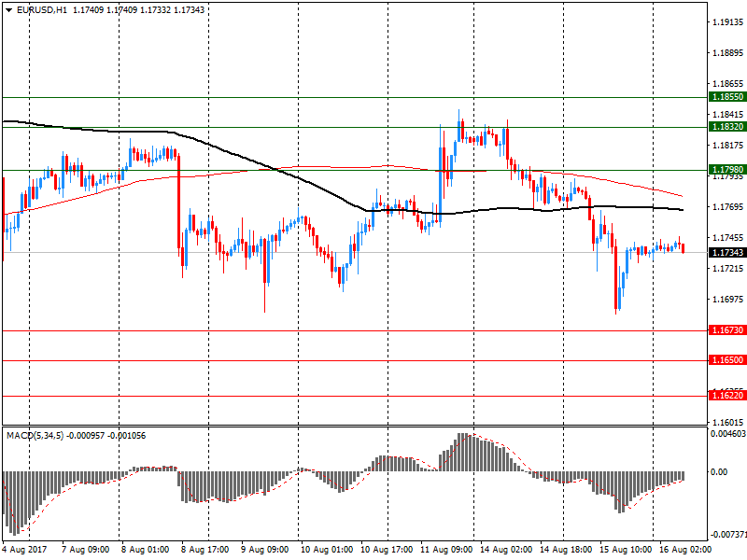Select the 8 Aug 17:00 time label
The width and height of the screenshot is (747, 560).
pyautogui.click(x=204, y=550)
